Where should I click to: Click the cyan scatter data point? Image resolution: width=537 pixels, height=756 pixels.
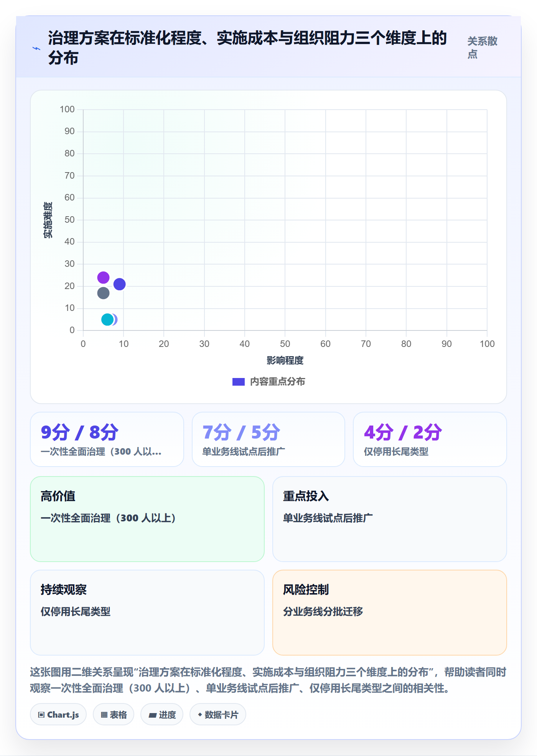[107, 319]
